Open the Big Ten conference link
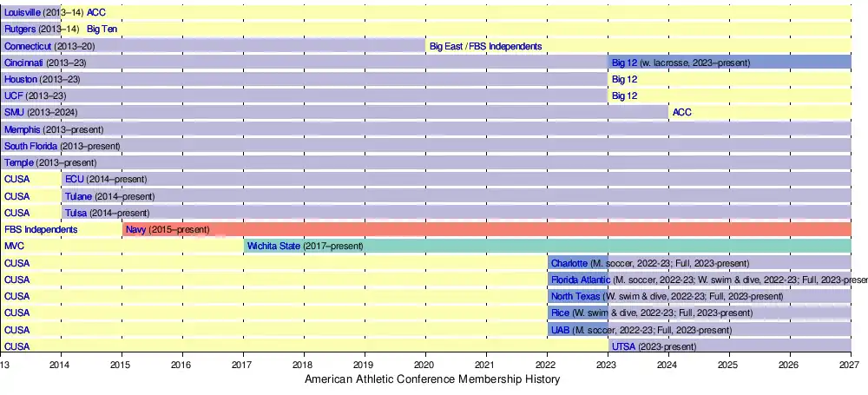This screenshot has height=395, width=868. tap(102, 29)
